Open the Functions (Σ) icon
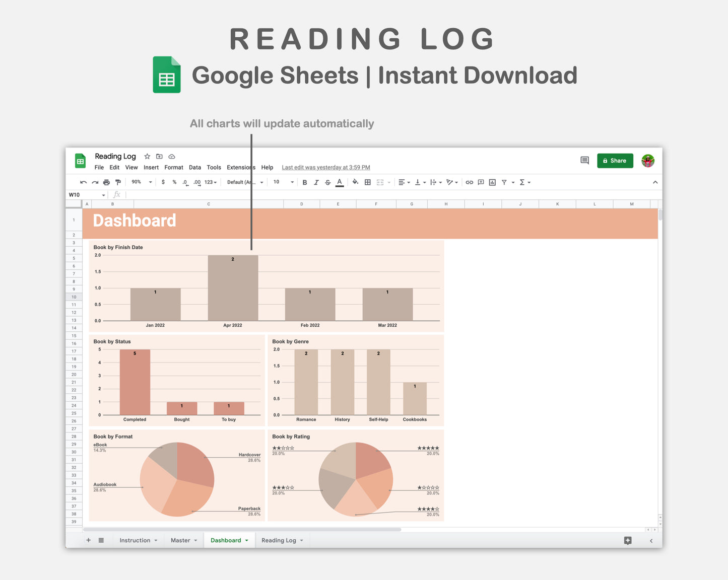Screen dimensions: 728x580 pos(523,182)
